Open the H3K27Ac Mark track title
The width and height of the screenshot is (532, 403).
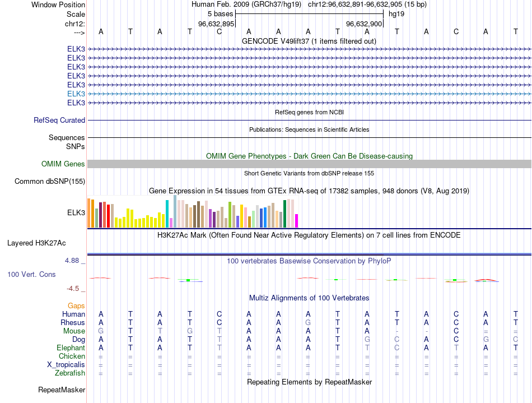click(x=309, y=235)
